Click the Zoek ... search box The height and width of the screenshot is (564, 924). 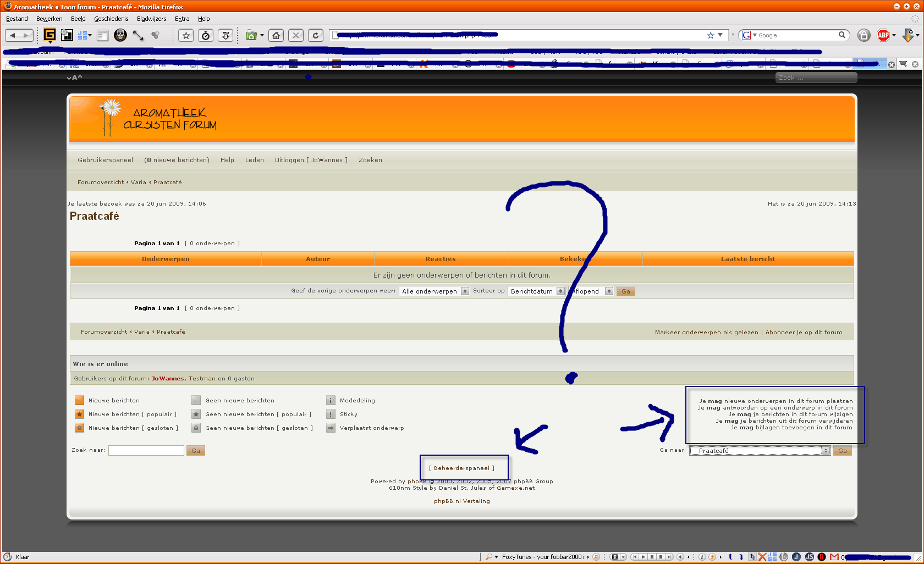816,78
